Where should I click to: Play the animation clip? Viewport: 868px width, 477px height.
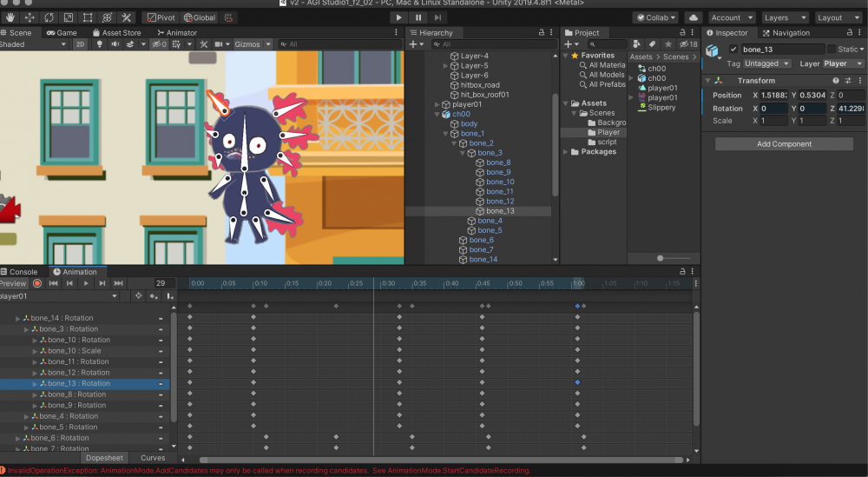pyautogui.click(x=86, y=283)
